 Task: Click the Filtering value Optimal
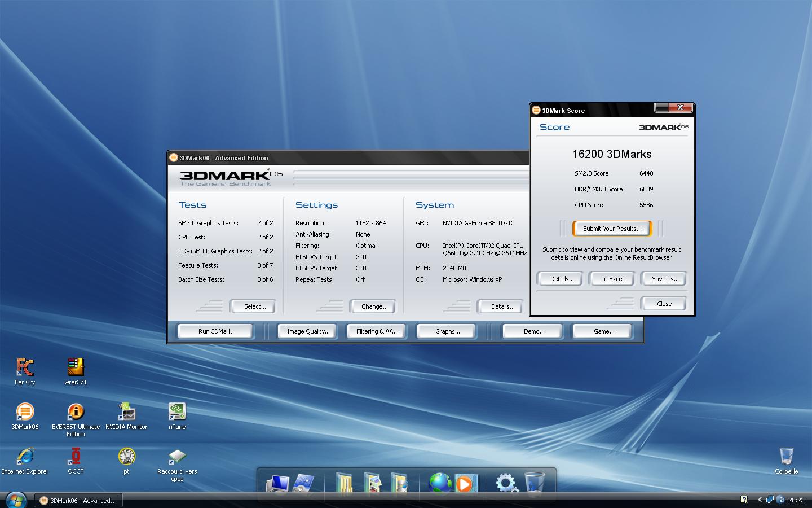click(366, 246)
